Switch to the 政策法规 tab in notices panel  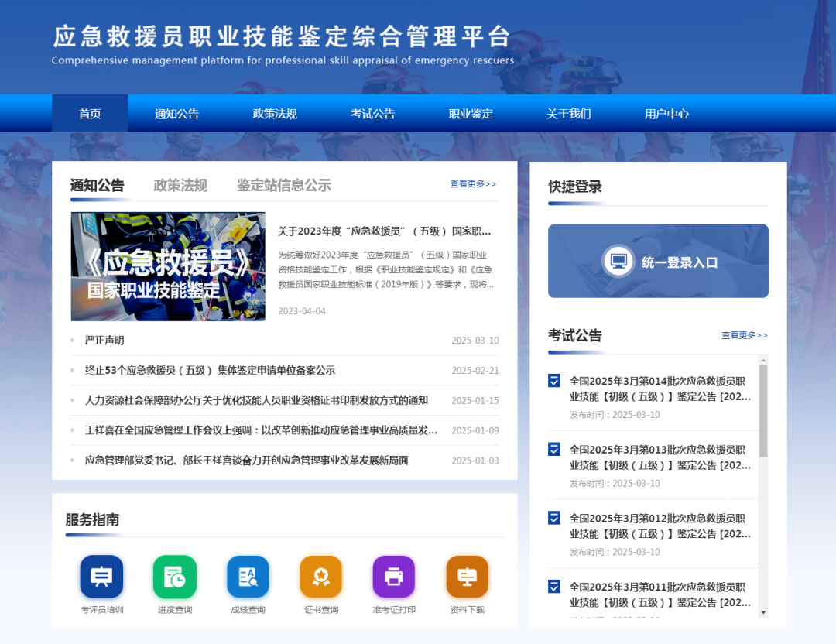180,185
